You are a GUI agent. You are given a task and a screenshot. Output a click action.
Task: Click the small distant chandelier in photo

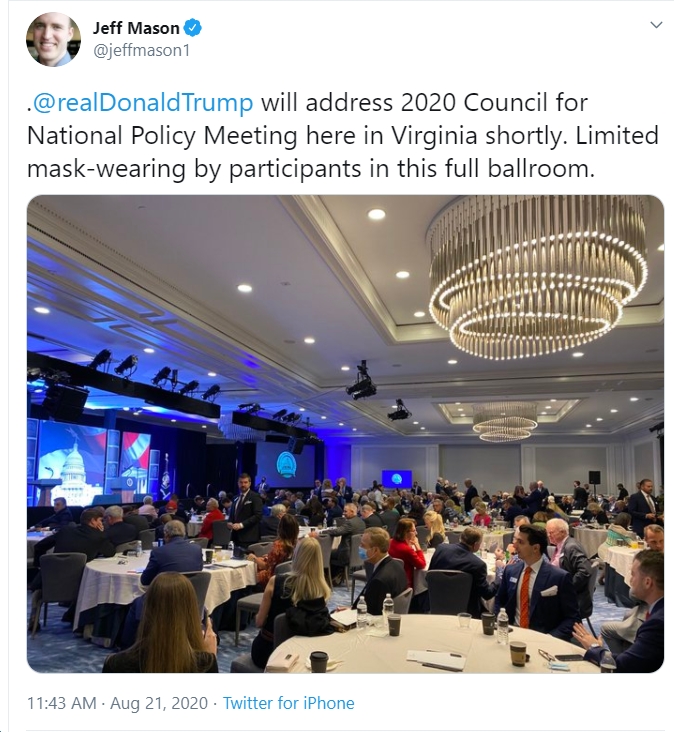click(x=504, y=422)
